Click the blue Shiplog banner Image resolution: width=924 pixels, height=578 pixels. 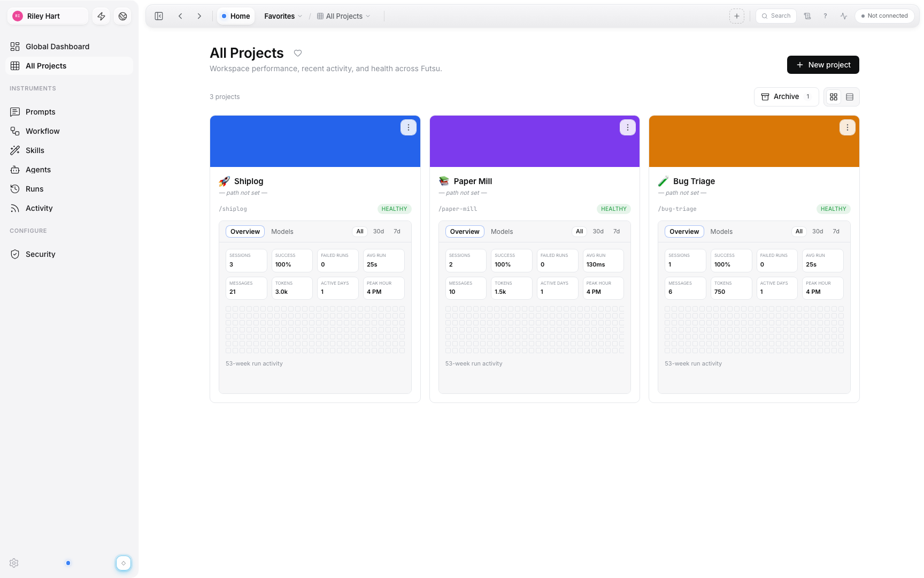[315, 141]
